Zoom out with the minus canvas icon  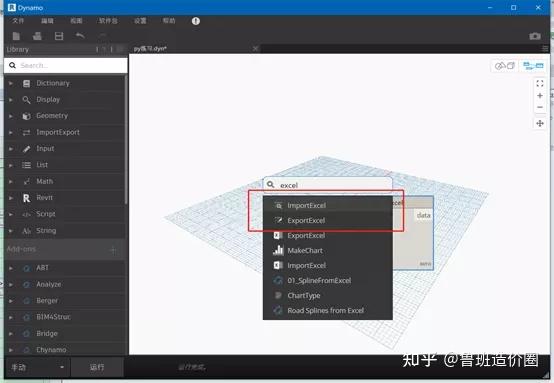click(x=540, y=107)
